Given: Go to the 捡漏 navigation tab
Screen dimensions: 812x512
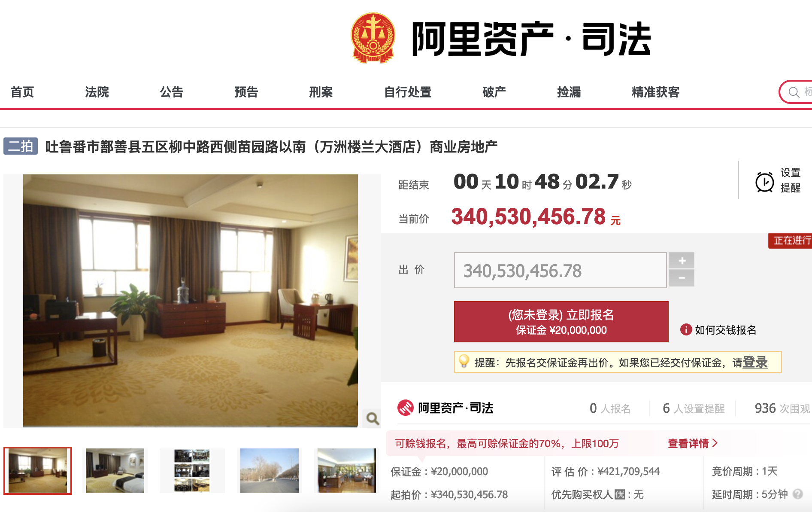Looking at the screenshot, I should point(569,92).
